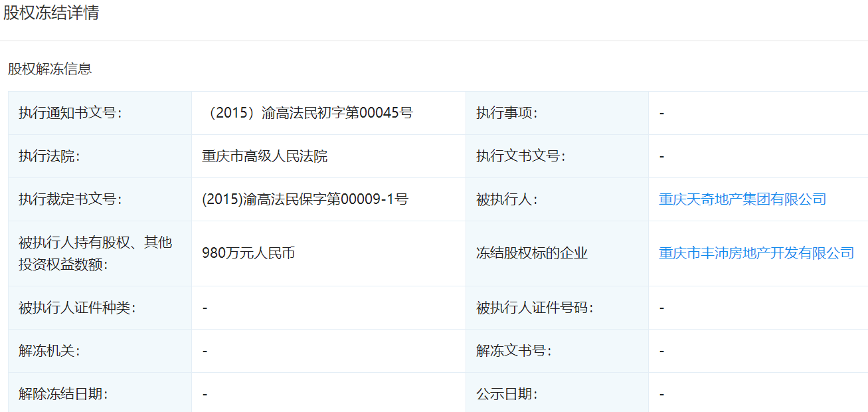Click the 执行通知书文号 label cell
The width and height of the screenshot is (868, 412).
click(x=100, y=113)
